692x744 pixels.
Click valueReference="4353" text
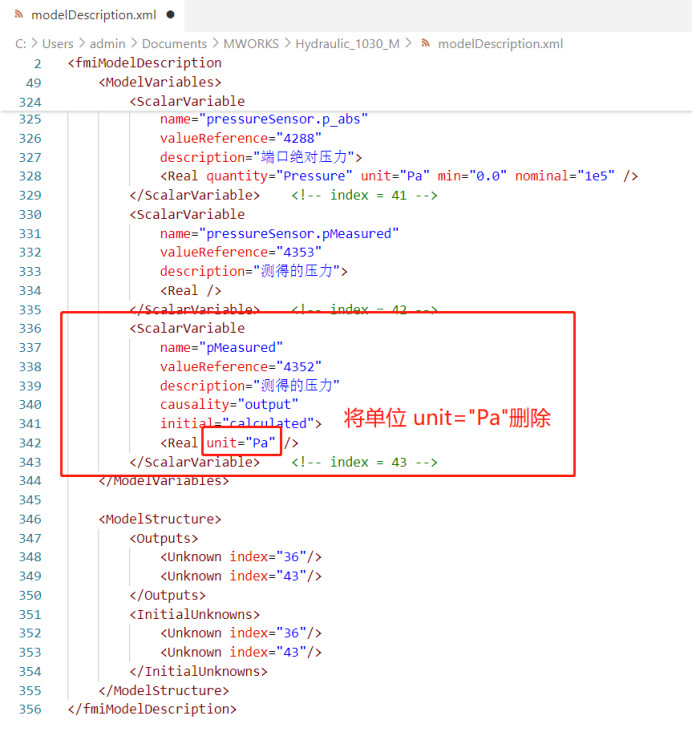(x=241, y=252)
